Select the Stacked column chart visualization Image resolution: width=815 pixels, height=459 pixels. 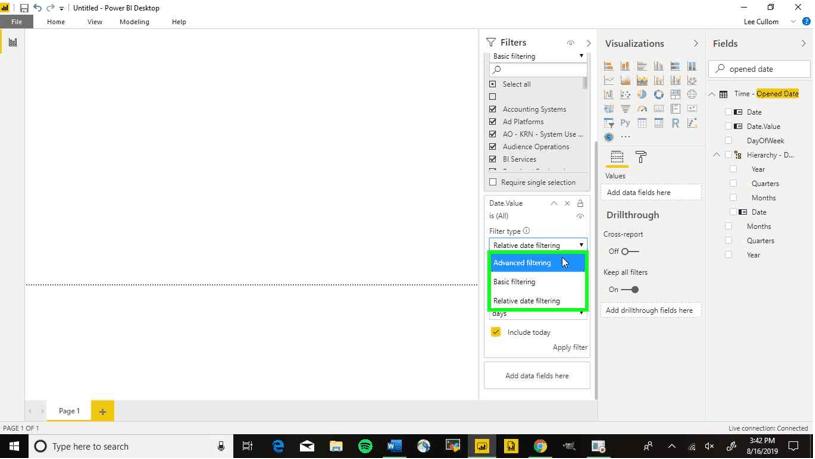(x=625, y=66)
